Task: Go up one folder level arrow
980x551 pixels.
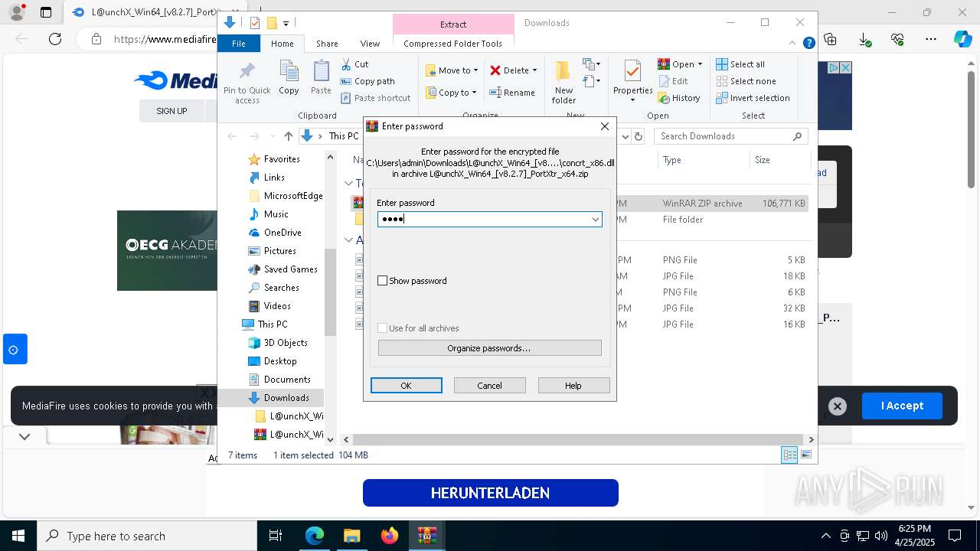Action: pos(288,136)
